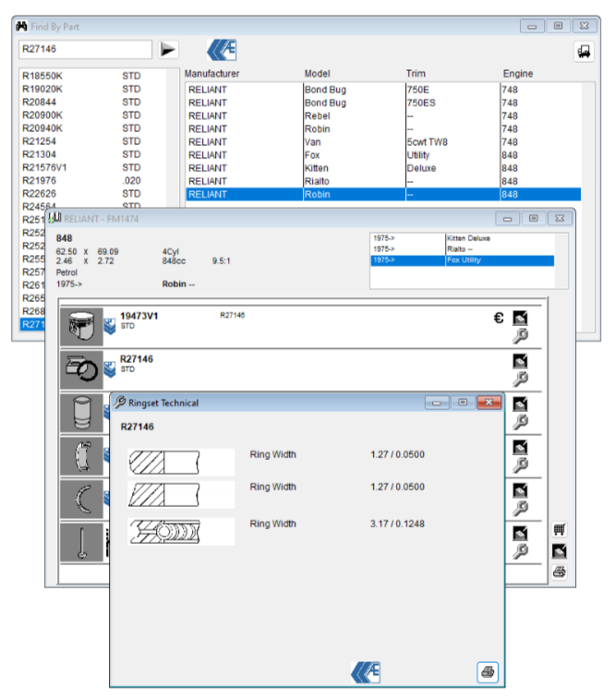Click the note icon on the valve row
Image resolution: width=614 pixels, height=700 pixels.
pyautogui.click(x=520, y=534)
